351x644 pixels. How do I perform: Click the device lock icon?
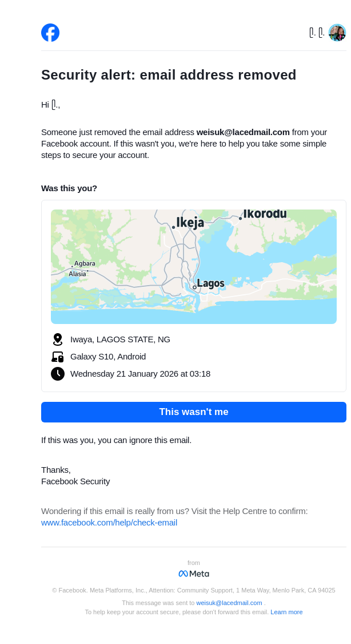(x=57, y=357)
